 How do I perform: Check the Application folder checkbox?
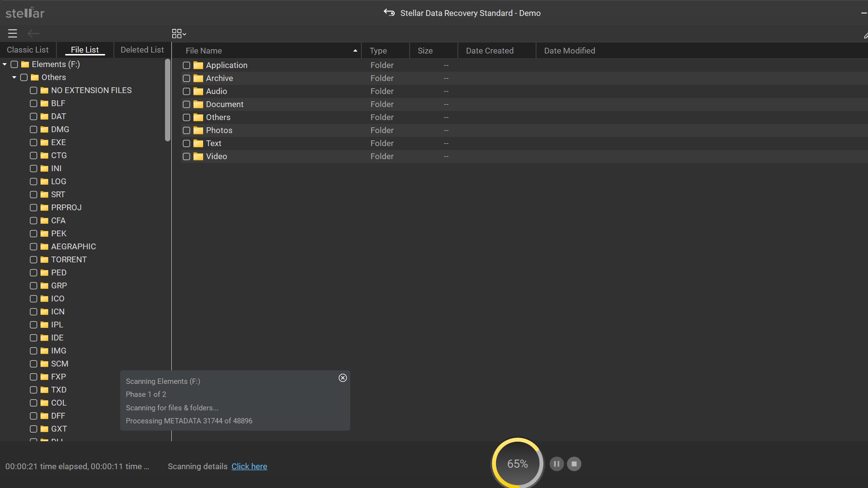[x=187, y=65]
